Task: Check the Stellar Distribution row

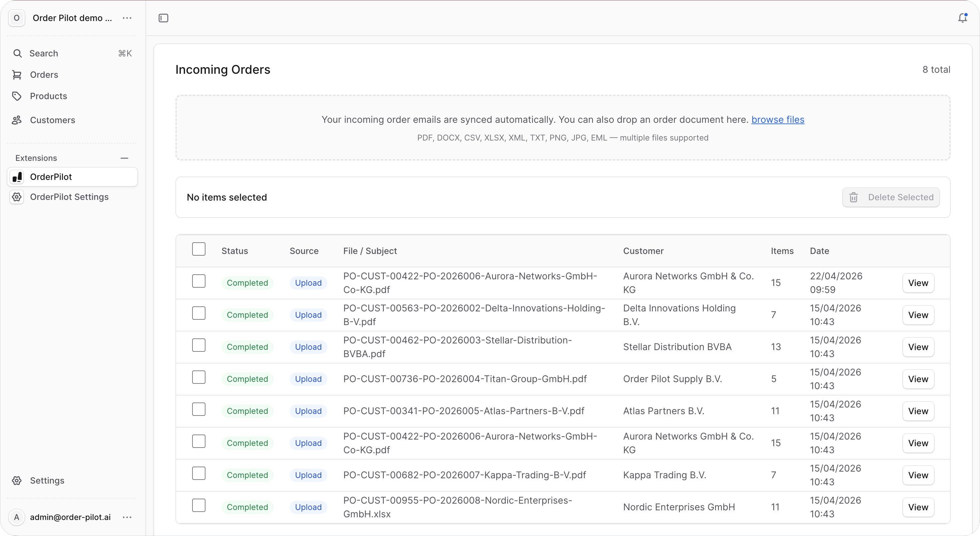Action: point(198,345)
